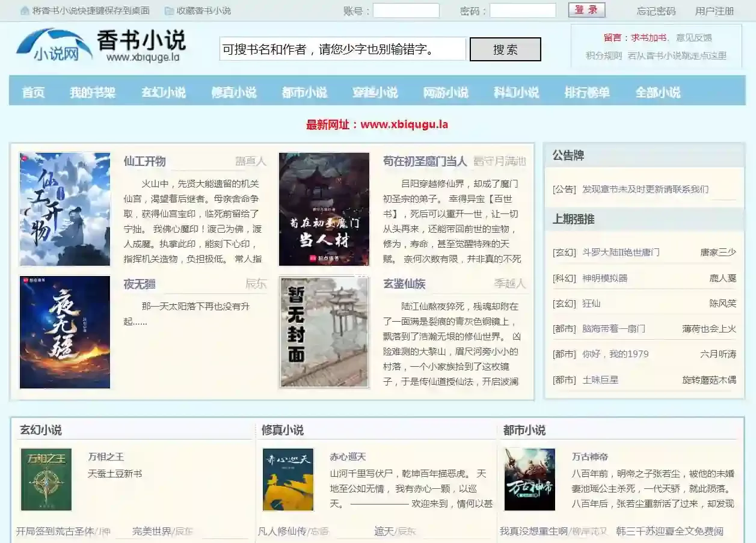The width and height of the screenshot is (756, 543).
Task: Go to 首页 in navigation bar
Action: [33, 93]
